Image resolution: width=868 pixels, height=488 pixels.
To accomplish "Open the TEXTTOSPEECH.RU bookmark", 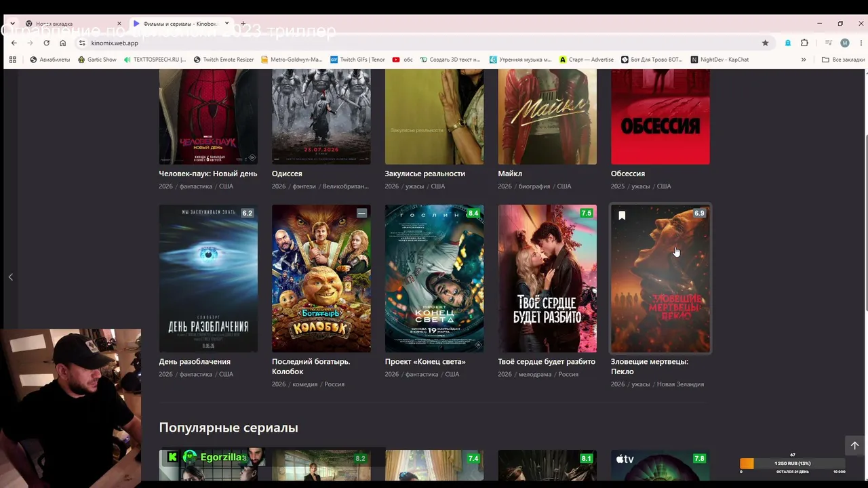I will tap(155, 60).
